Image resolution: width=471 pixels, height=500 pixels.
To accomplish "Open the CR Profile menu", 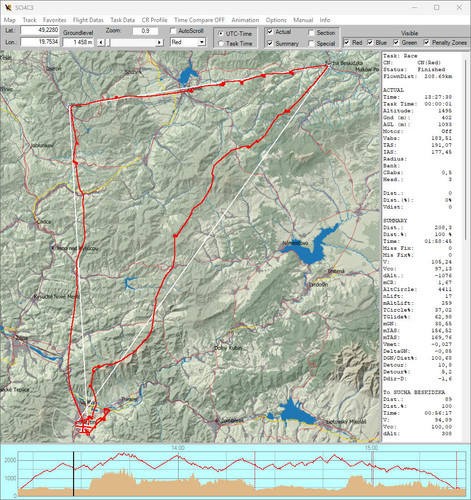I will point(154,20).
